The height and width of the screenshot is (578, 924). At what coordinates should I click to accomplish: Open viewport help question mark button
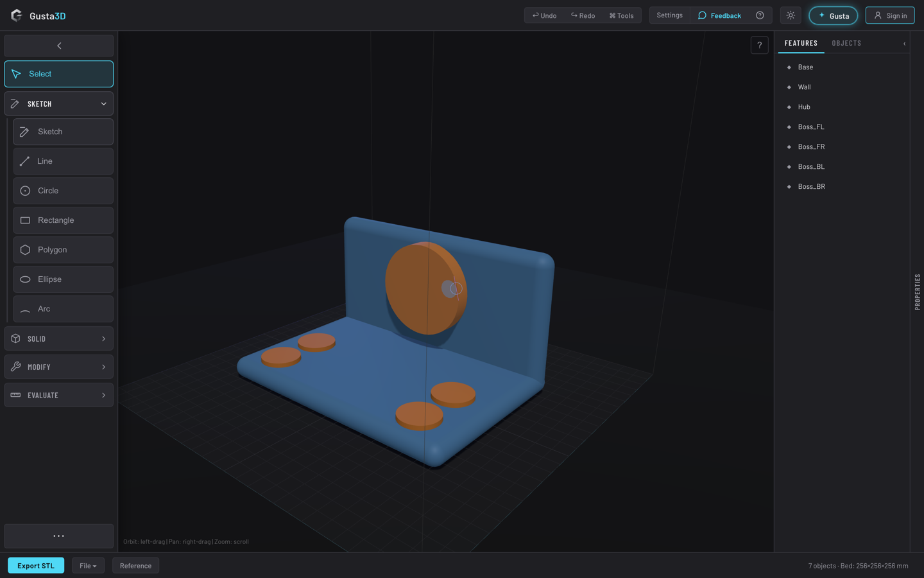pyautogui.click(x=760, y=45)
